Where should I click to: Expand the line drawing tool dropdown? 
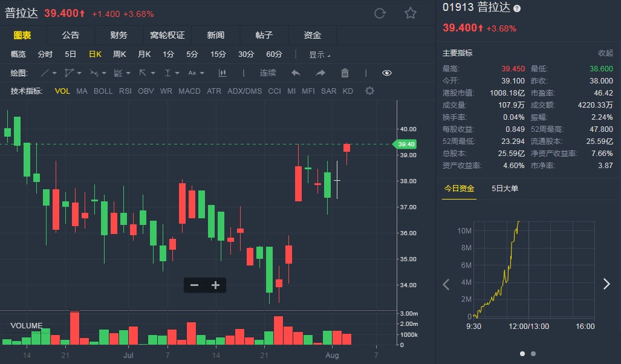[49, 73]
